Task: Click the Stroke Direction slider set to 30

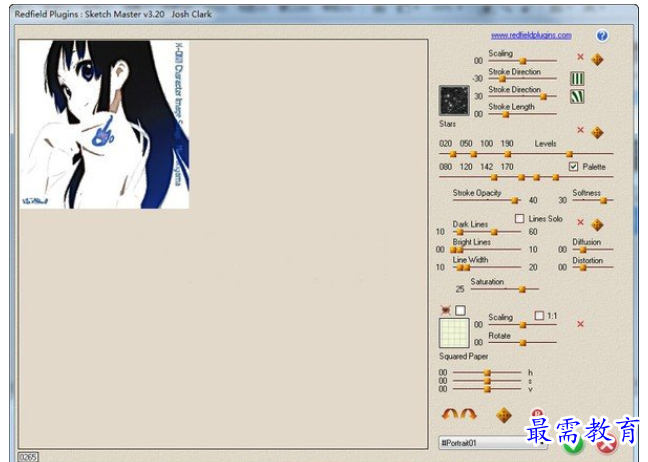Action: tap(543, 97)
